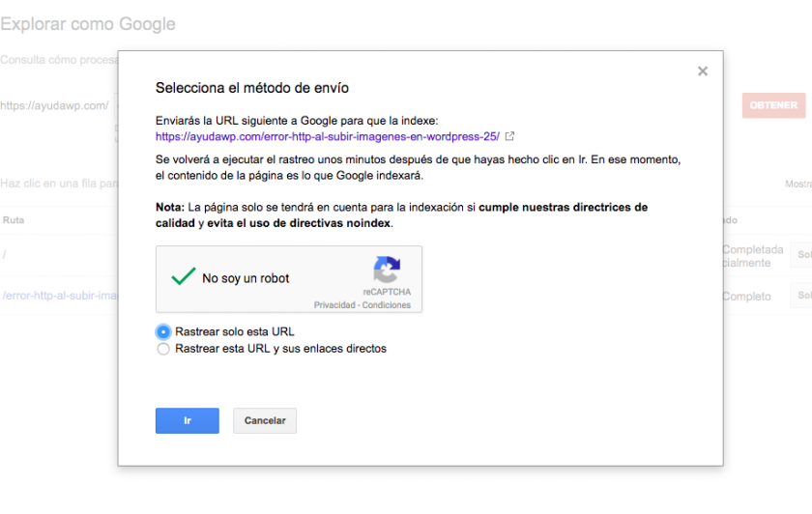Click the button beside 'Completada parcialmente'

(x=801, y=255)
